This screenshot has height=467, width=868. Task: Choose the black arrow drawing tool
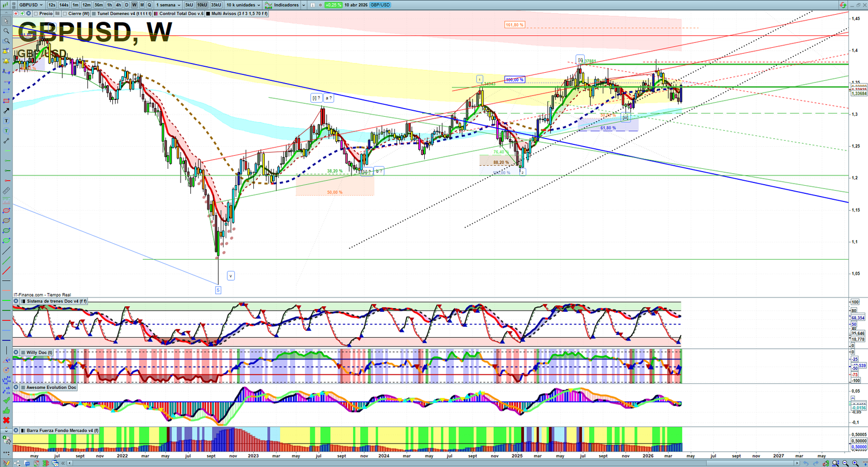(6, 111)
